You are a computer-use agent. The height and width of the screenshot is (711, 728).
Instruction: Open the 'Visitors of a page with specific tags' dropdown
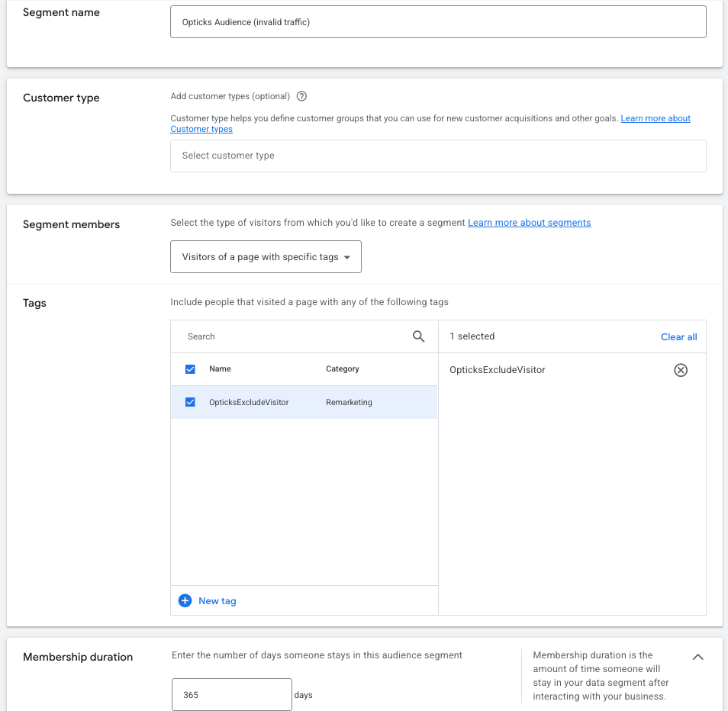(266, 257)
